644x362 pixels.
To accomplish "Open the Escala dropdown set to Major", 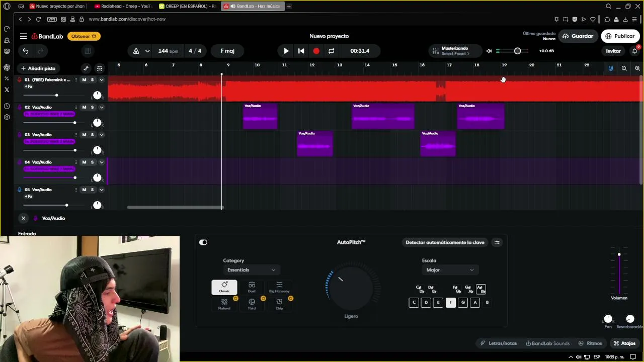I will point(449,270).
